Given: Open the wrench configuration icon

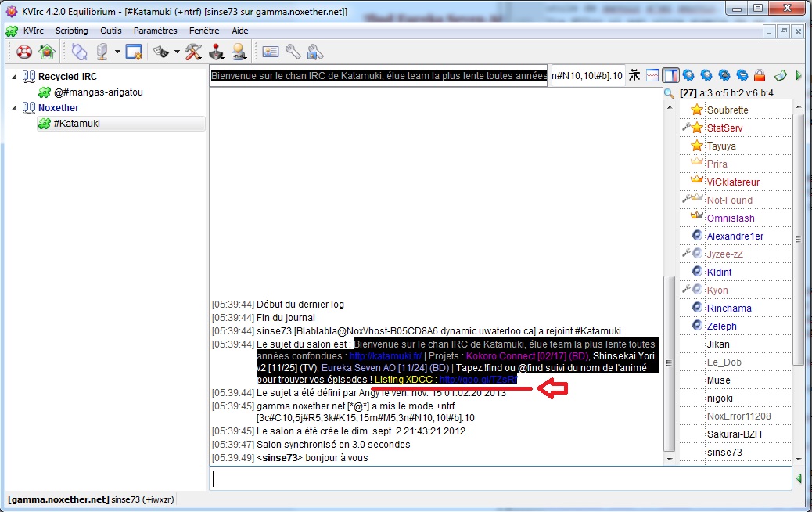Looking at the screenshot, I should coord(293,52).
